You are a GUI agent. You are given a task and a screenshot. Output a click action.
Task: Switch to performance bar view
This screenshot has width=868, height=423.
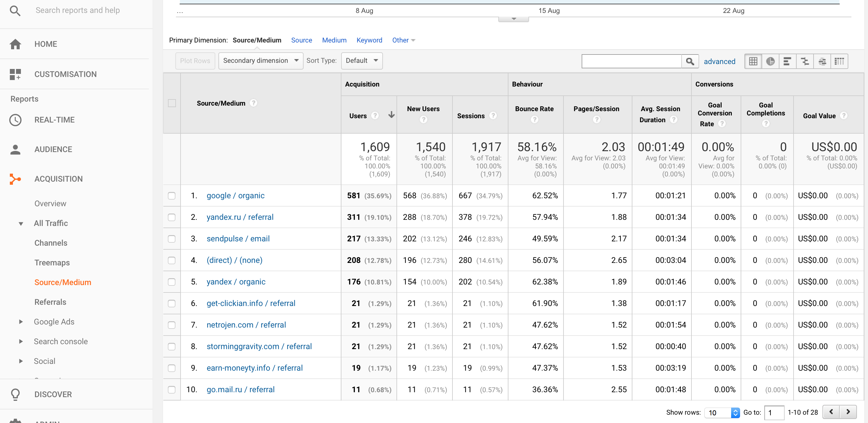click(x=787, y=61)
